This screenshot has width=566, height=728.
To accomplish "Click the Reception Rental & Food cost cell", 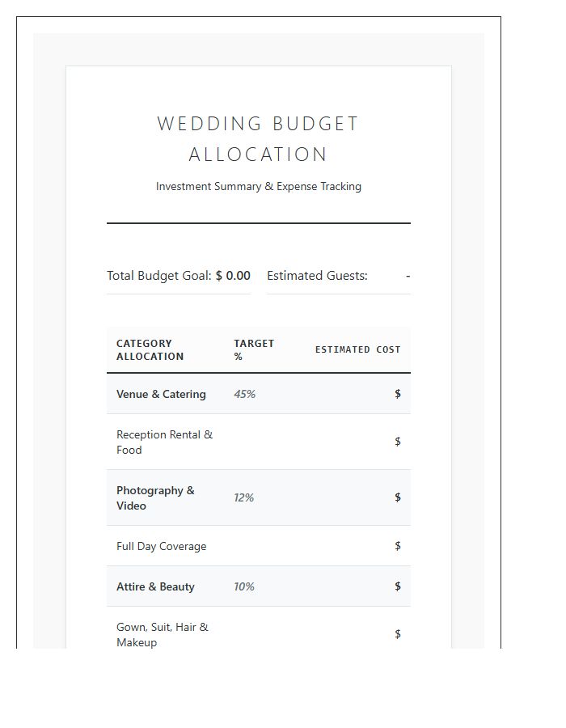I will (x=398, y=442).
